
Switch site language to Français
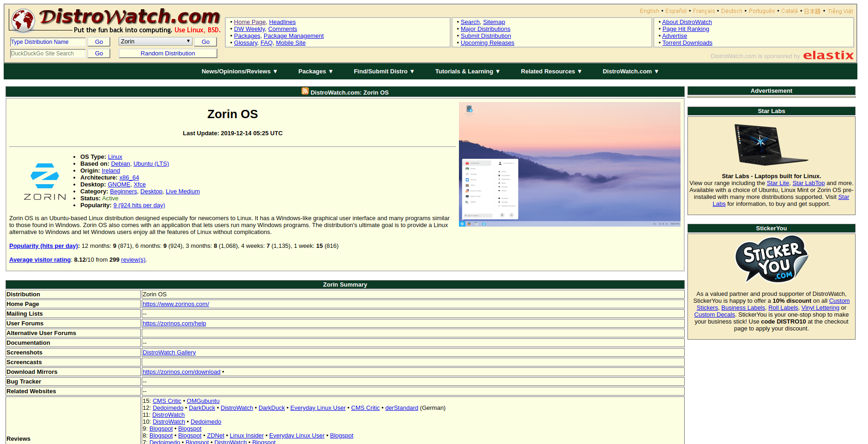click(704, 11)
